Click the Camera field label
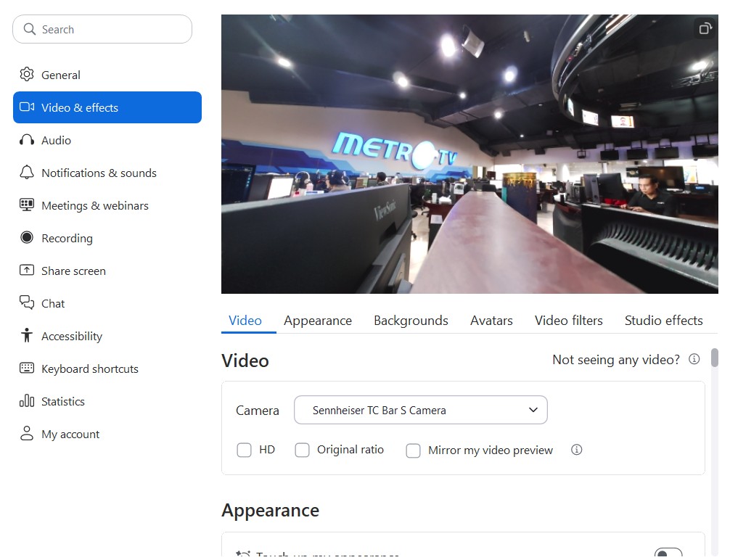Image resolution: width=730 pixels, height=560 pixels. [258, 411]
